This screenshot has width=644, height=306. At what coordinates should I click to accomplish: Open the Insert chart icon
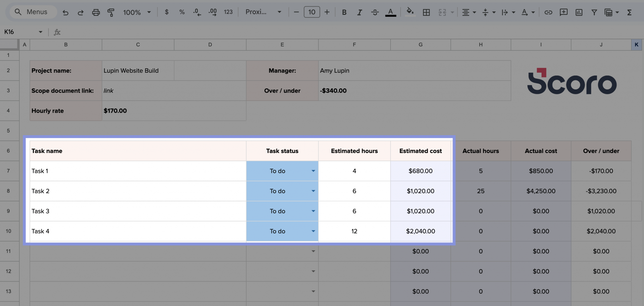click(579, 12)
